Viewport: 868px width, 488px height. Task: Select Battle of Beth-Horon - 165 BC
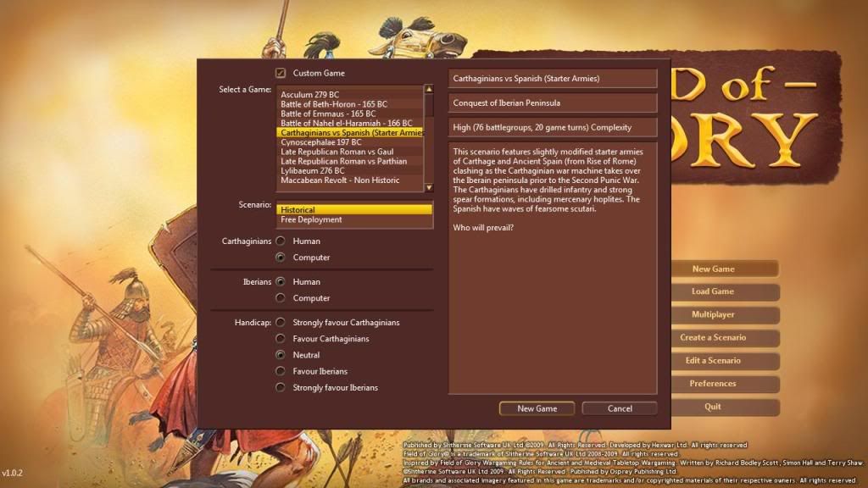(x=350, y=104)
